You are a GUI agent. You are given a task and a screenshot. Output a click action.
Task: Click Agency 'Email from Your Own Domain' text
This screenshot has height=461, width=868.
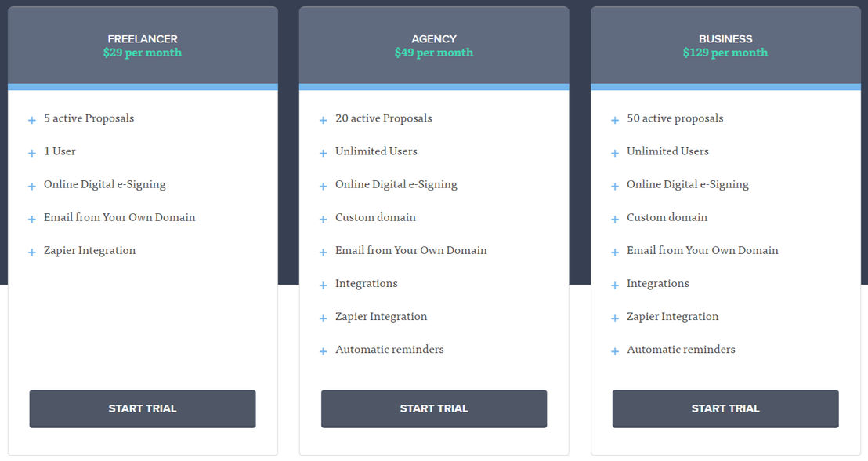pyautogui.click(x=411, y=250)
